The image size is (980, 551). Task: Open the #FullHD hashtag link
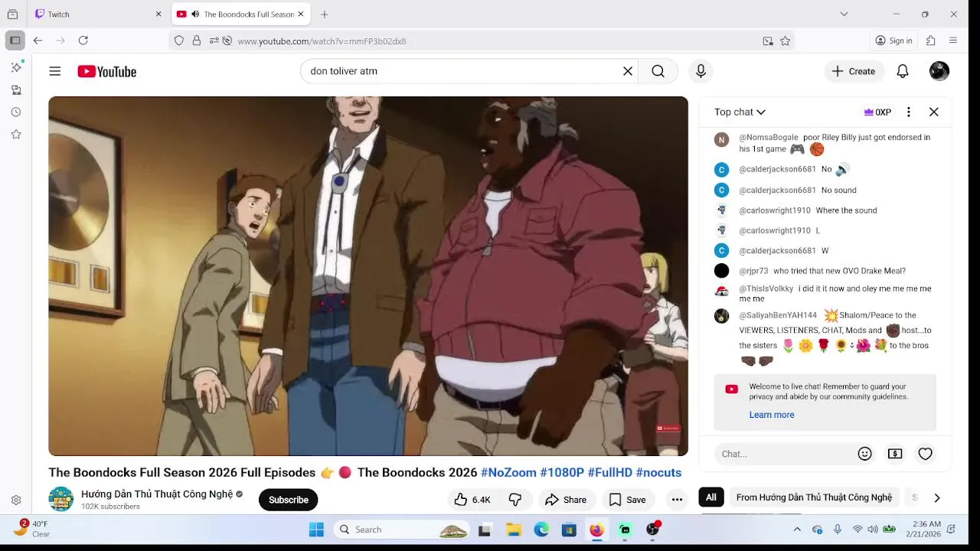[610, 473]
